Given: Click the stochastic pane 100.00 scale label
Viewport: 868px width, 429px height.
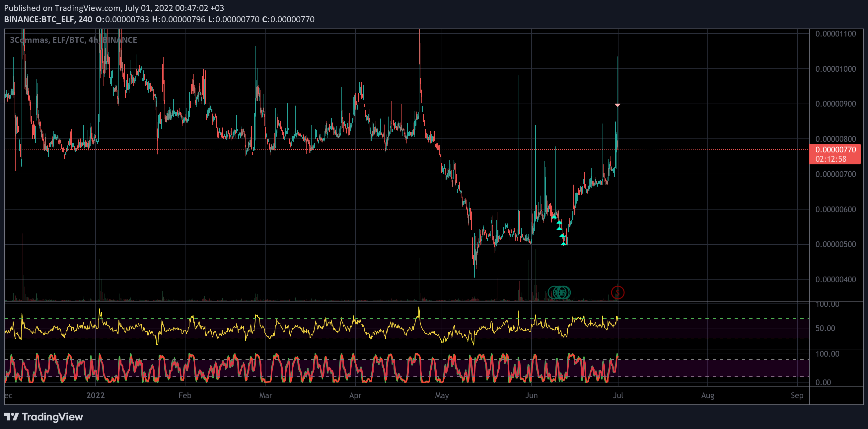Looking at the screenshot, I should coord(827,354).
